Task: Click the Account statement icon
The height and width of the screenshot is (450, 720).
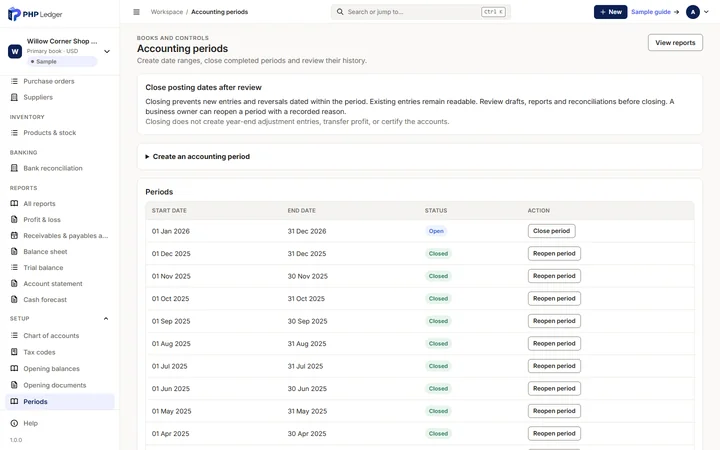Action: 14,284
